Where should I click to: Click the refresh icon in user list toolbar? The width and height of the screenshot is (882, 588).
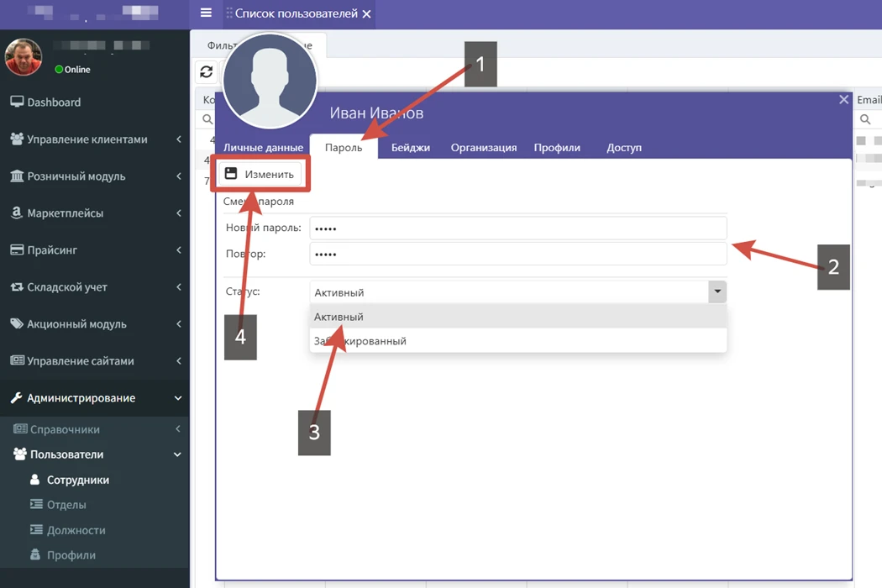[206, 72]
